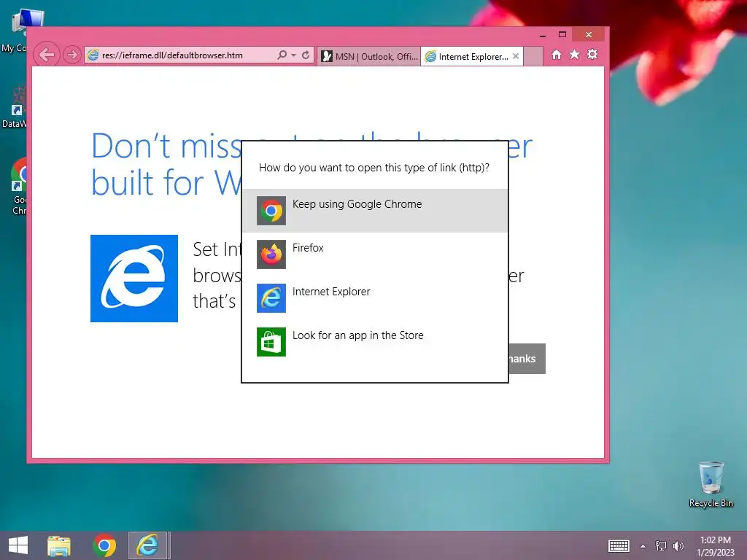Minimize the Internet Explorer window
The width and height of the screenshot is (747, 560).
click(x=543, y=35)
